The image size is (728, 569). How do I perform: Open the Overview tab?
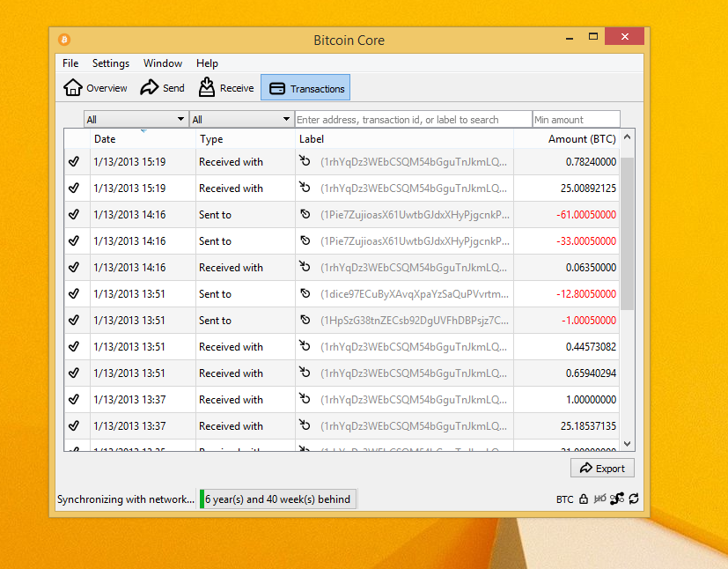tap(95, 88)
